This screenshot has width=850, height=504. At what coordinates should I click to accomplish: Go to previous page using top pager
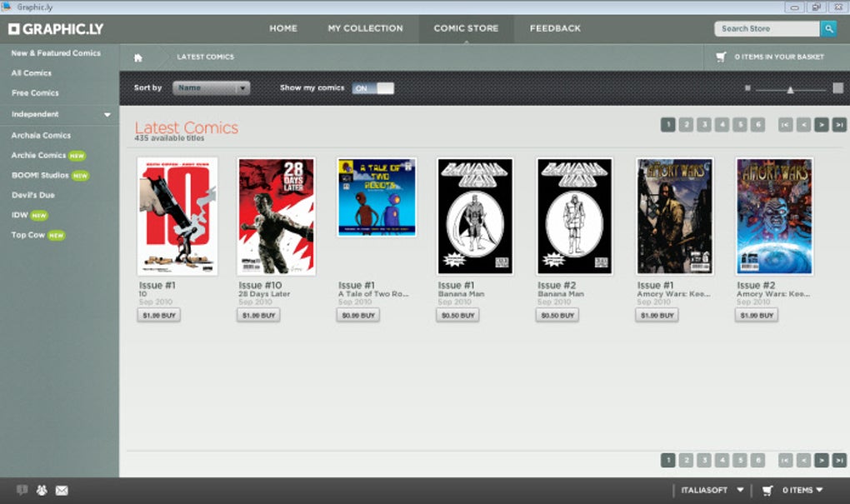coord(803,125)
